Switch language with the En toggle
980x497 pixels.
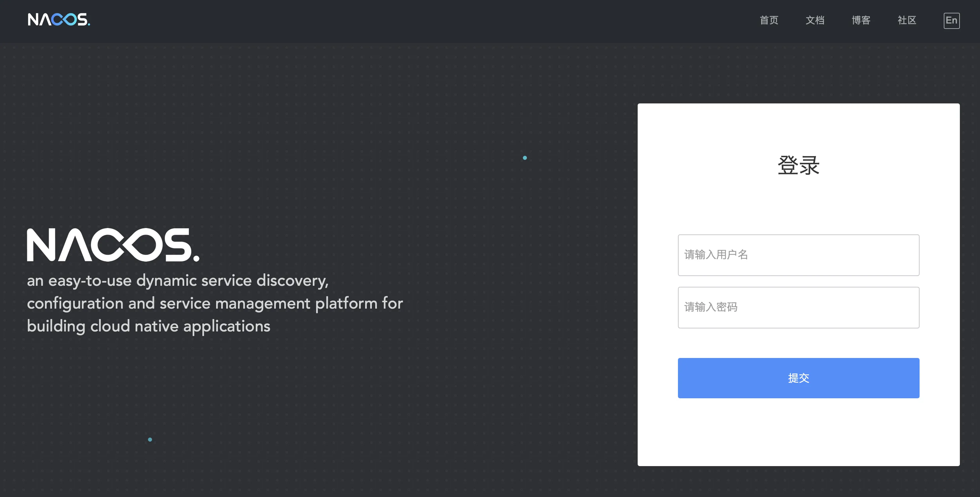pyautogui.click(x=951, y=20)
